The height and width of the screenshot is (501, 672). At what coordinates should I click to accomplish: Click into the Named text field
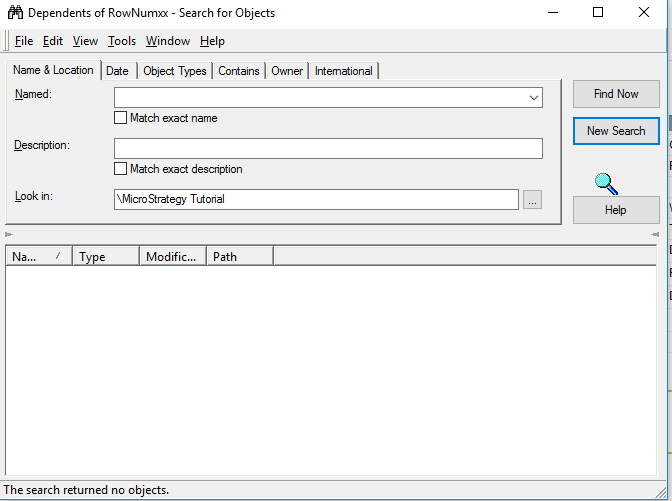321,98
